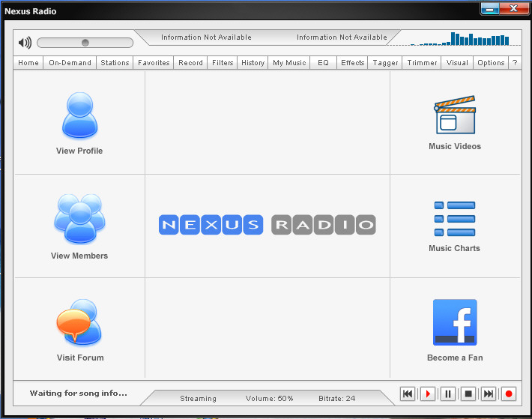The width and height of the screenshot is (532, 419).
Task: Switch to the On-Demand tab
Action: pyautogui.click(x=70, y=63)
